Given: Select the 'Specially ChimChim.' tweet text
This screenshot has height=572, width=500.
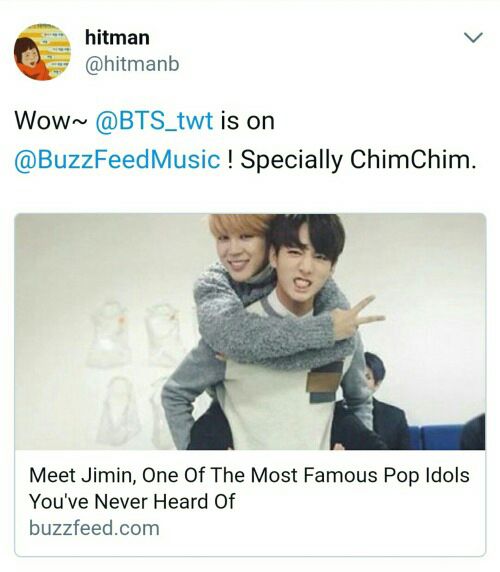Looking at the screenshot, I should (x=358, y=159).
